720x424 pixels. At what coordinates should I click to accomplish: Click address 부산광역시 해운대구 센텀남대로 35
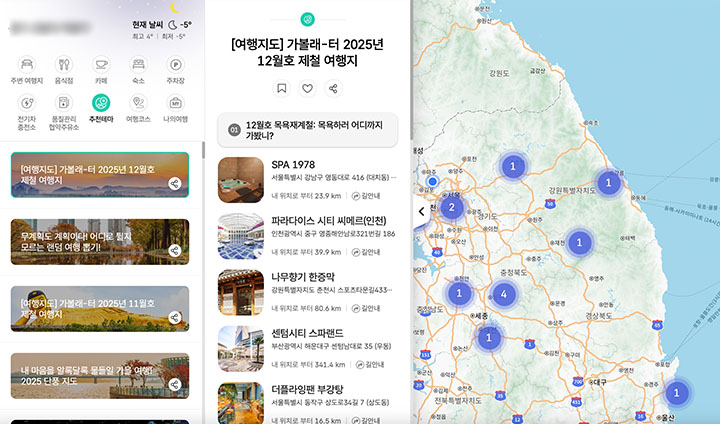(331, 346)
